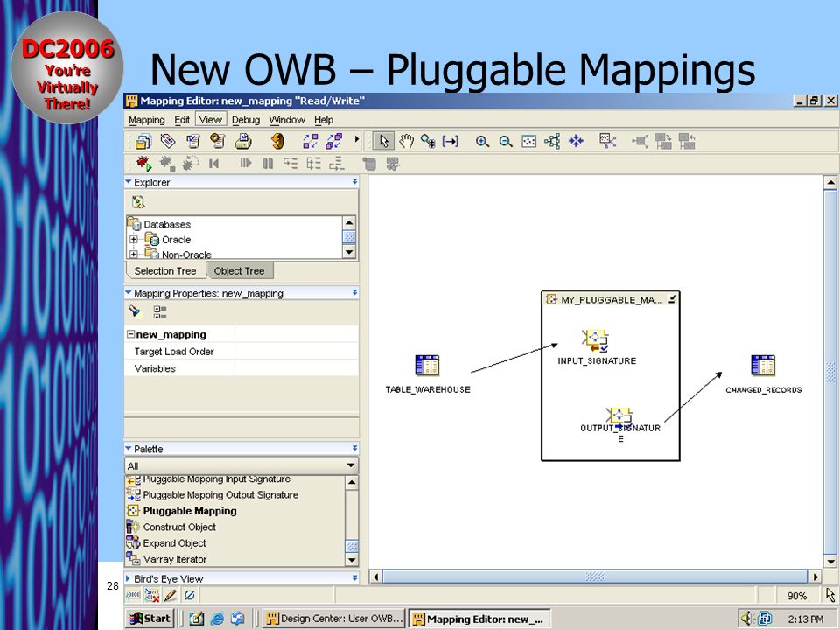Click the zoom in magnifier
This screenshot has width=840, height=630.
[x=482, y=142]
